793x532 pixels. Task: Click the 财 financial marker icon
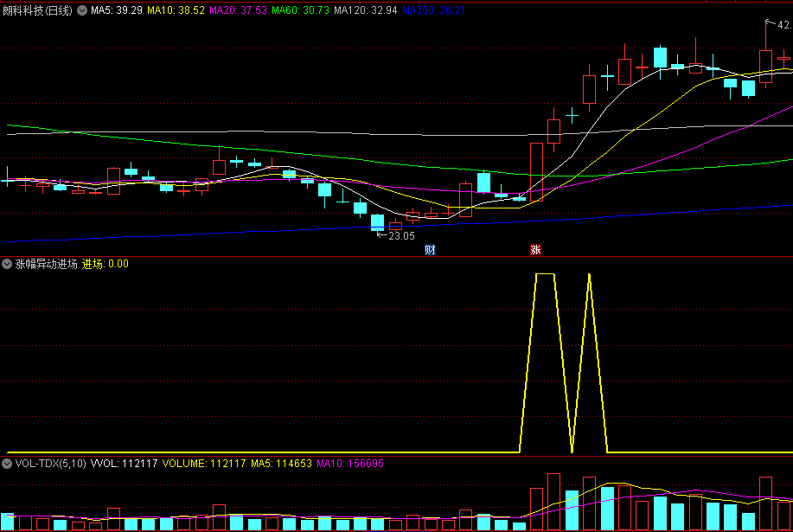coord(430,250)
